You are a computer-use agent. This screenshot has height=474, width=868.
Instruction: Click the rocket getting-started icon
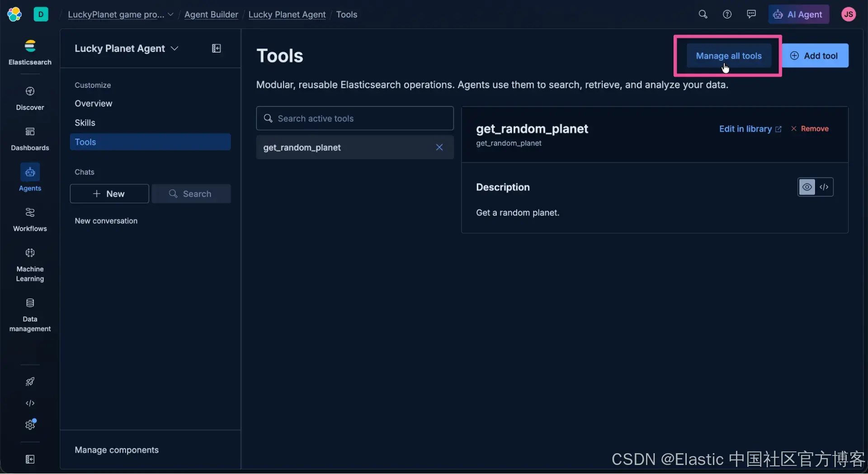(30, 382)
